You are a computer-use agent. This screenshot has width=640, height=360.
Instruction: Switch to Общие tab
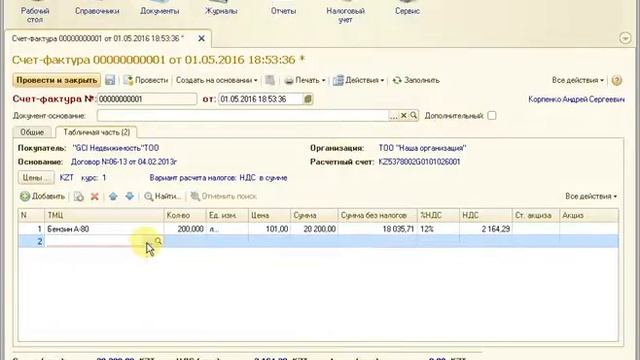pos(32,132)
